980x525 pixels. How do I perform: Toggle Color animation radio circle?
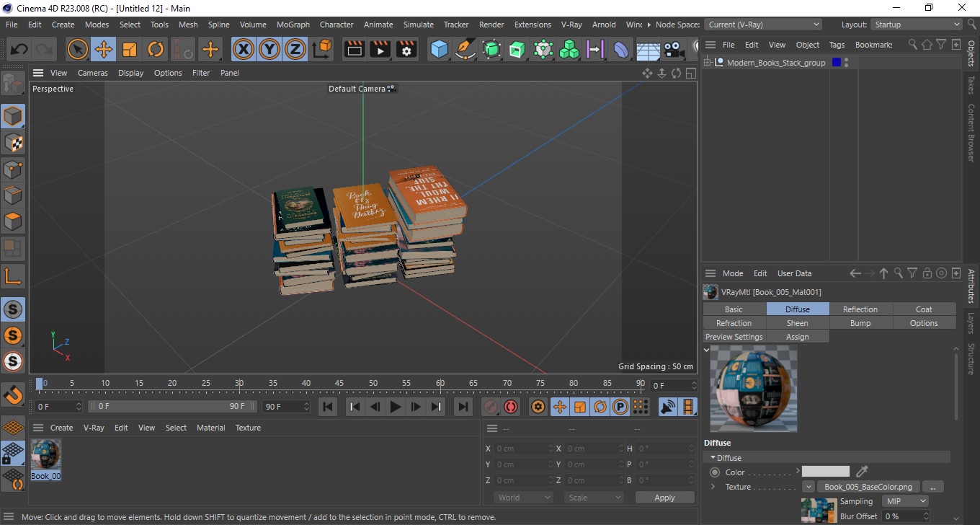pyautogui.click(x=715, y=472)
